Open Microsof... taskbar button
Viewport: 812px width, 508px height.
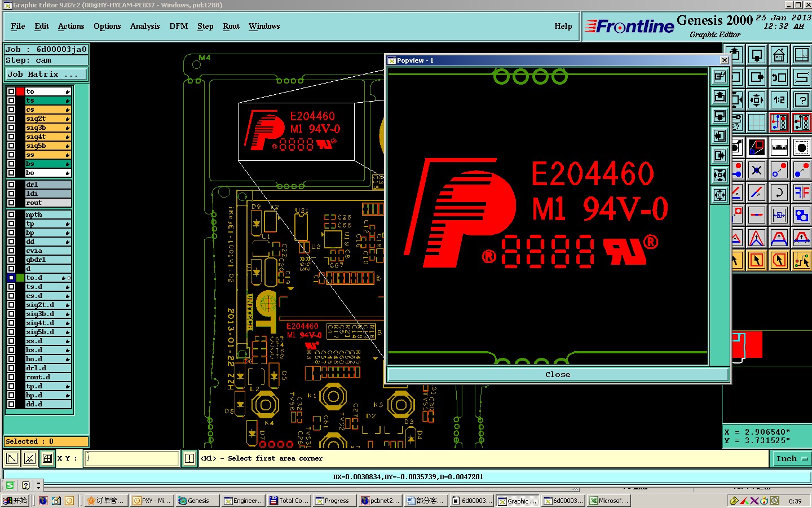coord(608,501)
